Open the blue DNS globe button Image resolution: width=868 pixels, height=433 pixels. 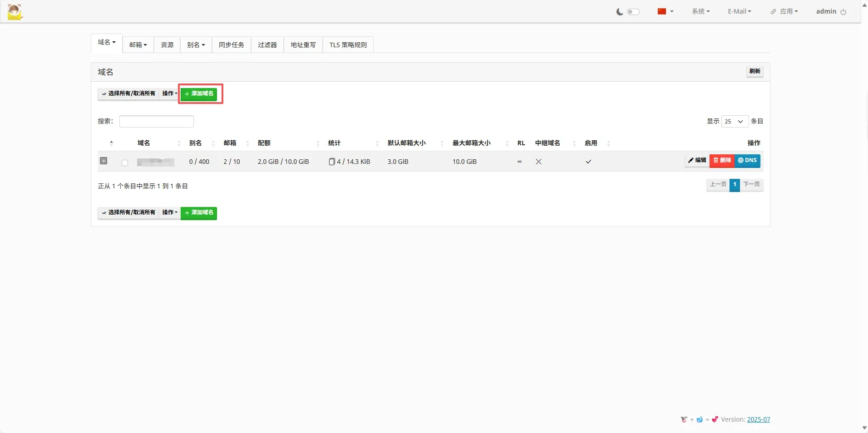click(x=747, y=161)
